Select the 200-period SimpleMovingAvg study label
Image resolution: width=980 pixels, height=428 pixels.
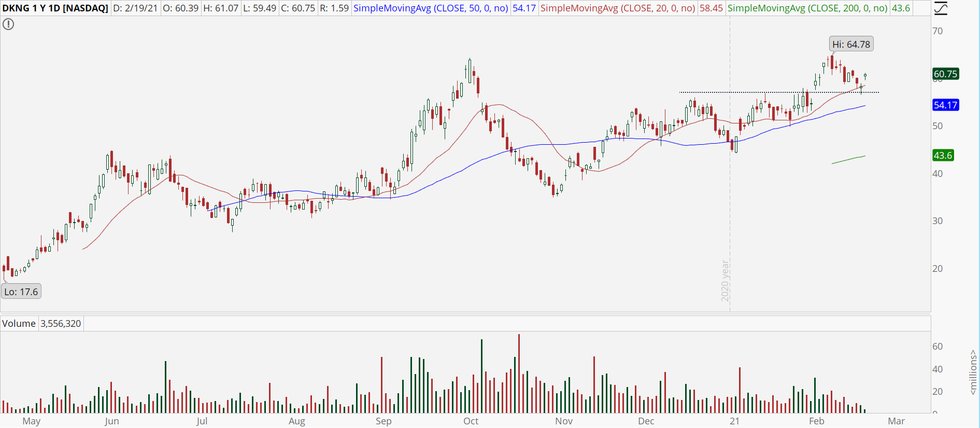(x=807, y=8)
